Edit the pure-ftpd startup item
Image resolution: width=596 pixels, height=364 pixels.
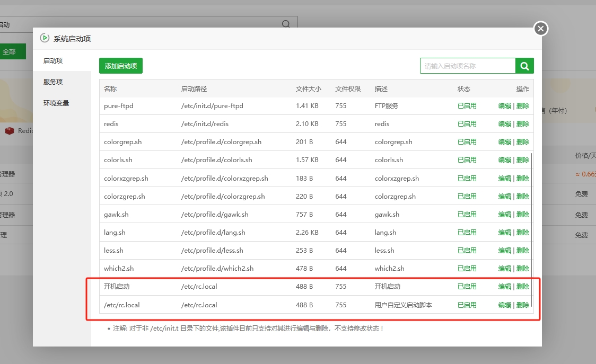click(504, 106)
